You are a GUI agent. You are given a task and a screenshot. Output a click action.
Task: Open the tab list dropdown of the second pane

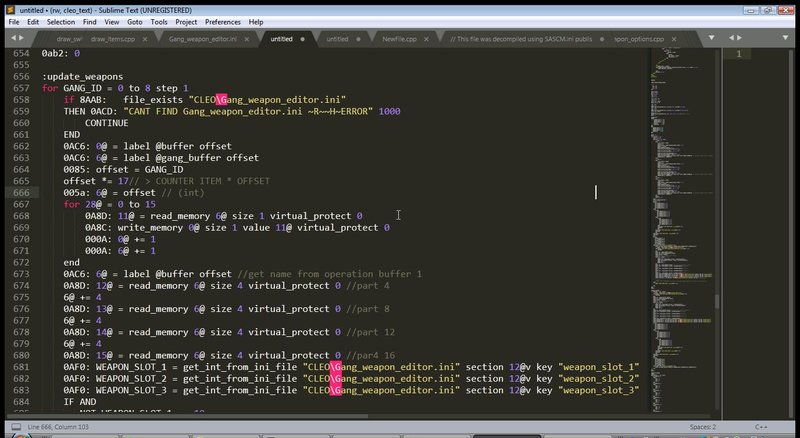785,38
